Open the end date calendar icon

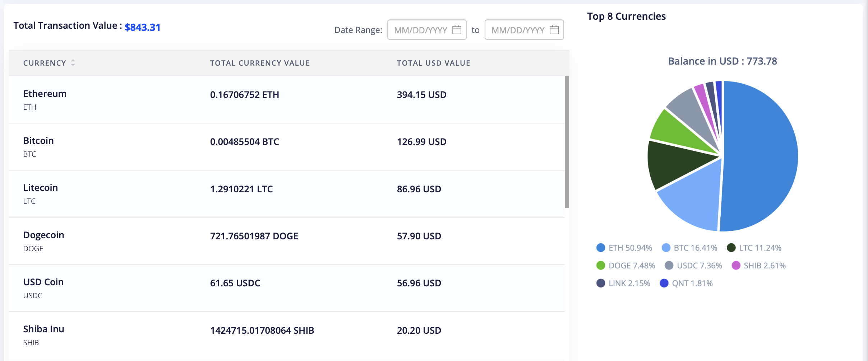[x=554, y=30]
